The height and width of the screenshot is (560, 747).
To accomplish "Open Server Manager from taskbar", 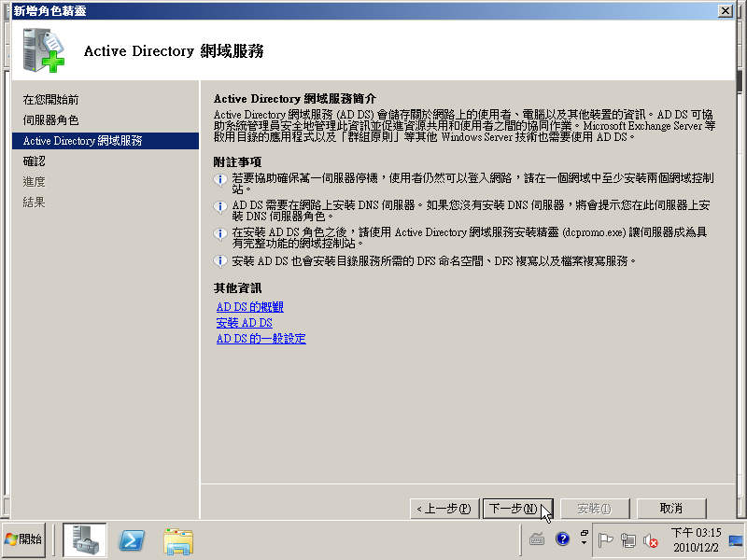I will coord(85,540).
